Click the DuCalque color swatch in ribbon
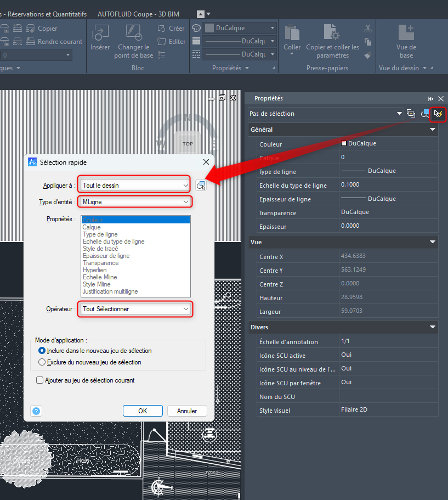This screenshot has width=448, height=500. point(210,28)
